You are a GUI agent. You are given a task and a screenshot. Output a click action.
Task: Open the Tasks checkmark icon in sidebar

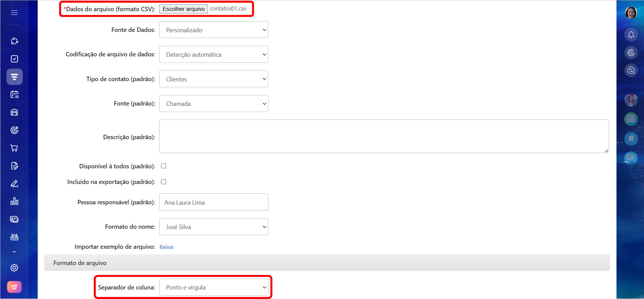(14, 59)
